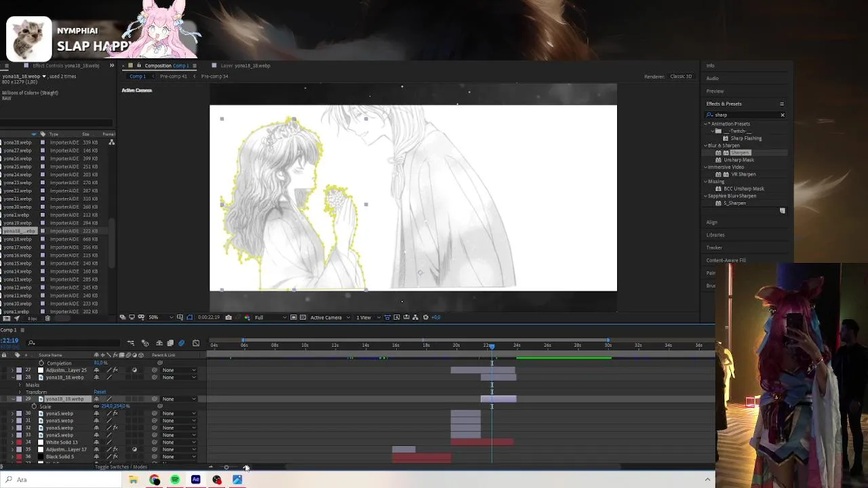
Task: Select the S_Sharpen Sapphire effect
Action: (x=734, y=203)
